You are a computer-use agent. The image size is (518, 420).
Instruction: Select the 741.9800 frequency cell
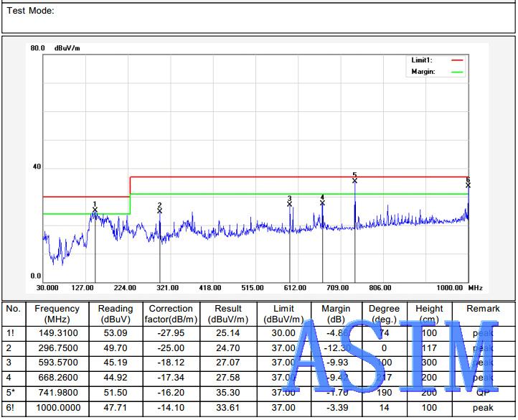(x=58, y=393)
